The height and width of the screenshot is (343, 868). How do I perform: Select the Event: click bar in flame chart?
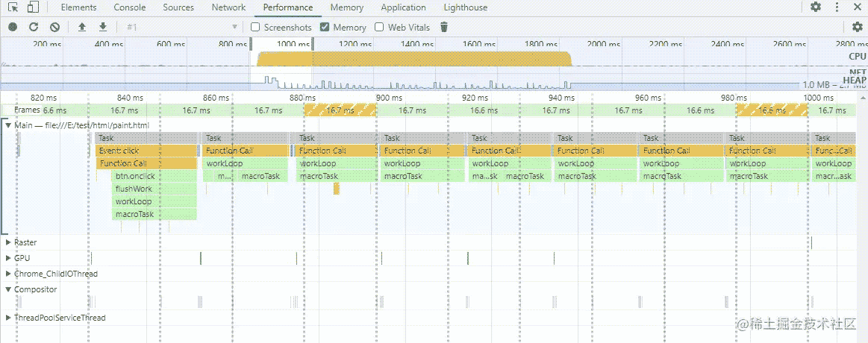146,151
